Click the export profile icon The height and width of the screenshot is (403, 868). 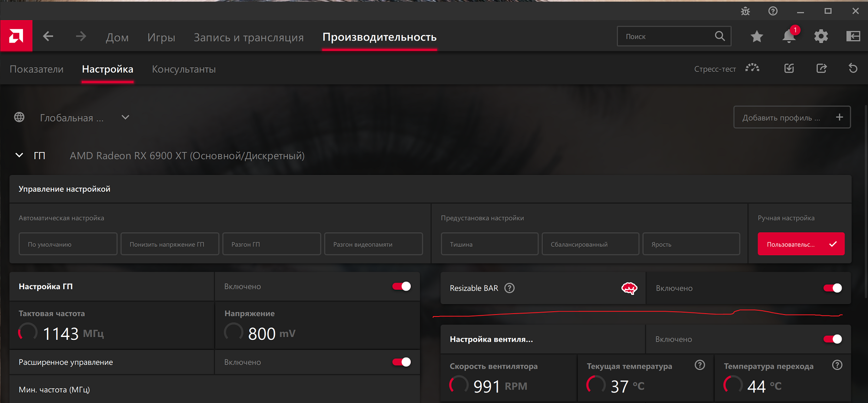click(x=822, y=68)
